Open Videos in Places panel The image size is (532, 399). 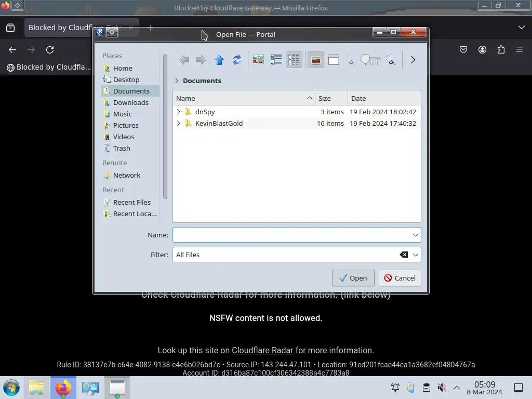coord(130,137)
